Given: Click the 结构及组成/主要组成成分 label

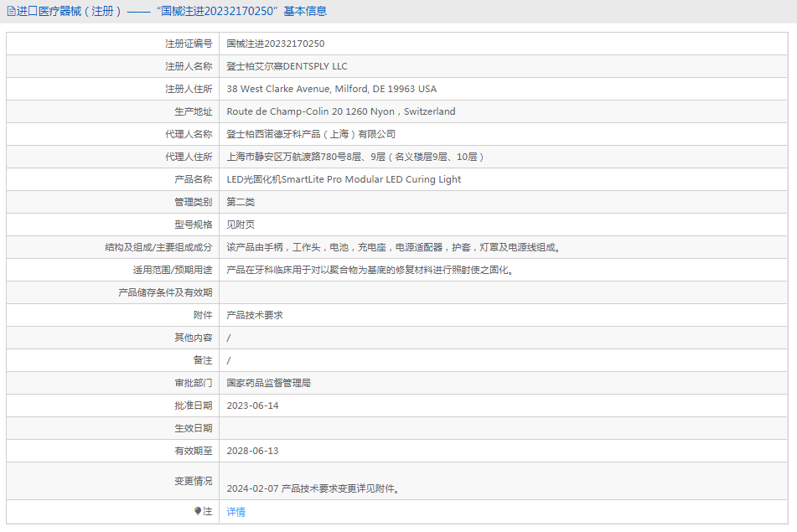Looking at the screenshot, I should tap(158, 247).
